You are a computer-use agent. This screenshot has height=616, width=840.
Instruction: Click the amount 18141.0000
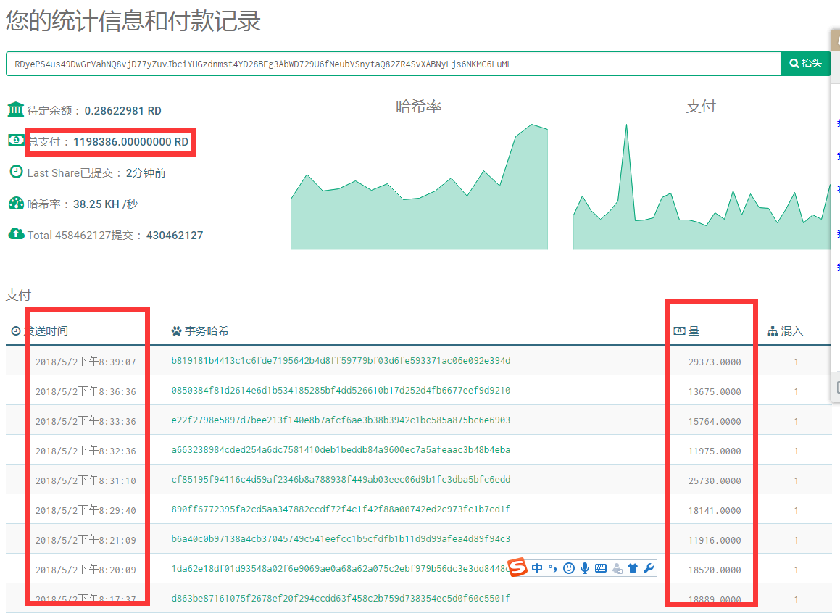click(715, 511)
